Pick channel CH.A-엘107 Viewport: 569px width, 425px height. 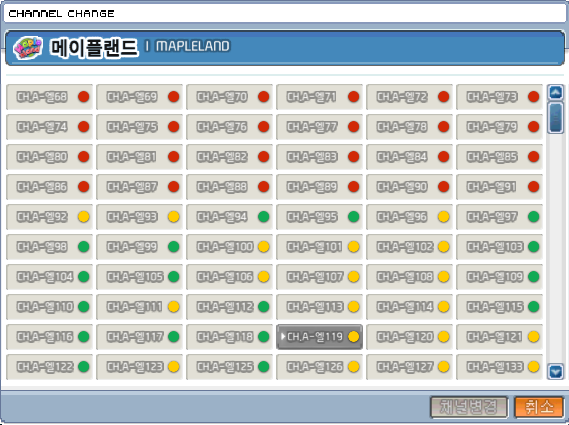[319, 277]
